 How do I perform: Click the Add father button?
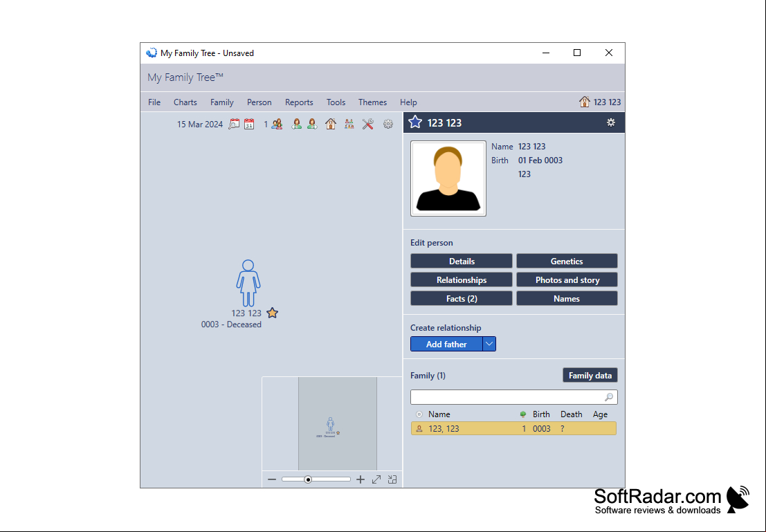[x=446, y=344]
